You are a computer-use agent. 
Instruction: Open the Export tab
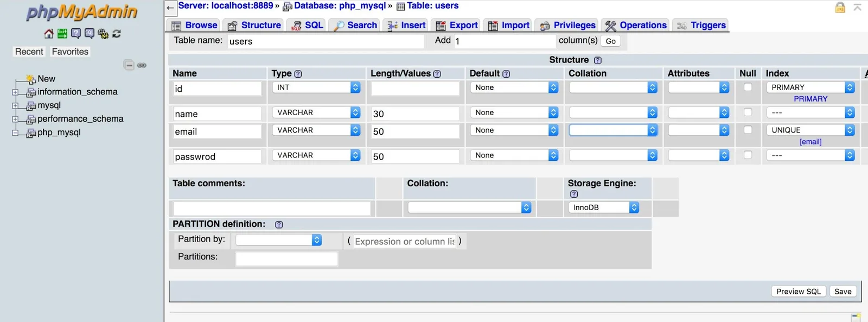[456, 26]
